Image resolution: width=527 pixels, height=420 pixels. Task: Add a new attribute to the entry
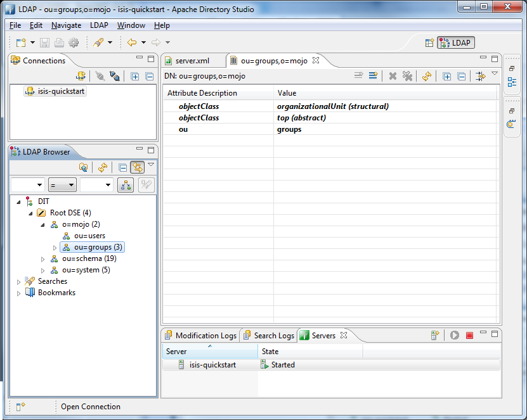coord(372,75)
